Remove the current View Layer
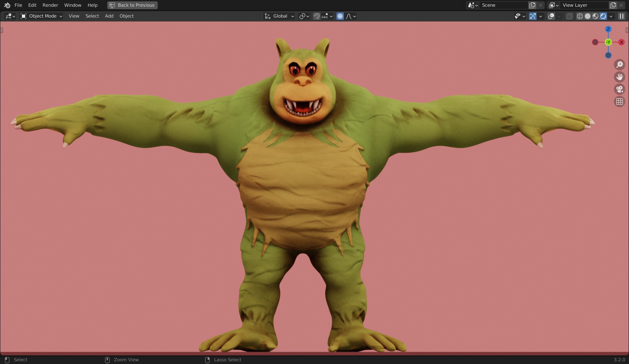Image resolution: width=629 pixels, height=364 pixels. point(621,5)
